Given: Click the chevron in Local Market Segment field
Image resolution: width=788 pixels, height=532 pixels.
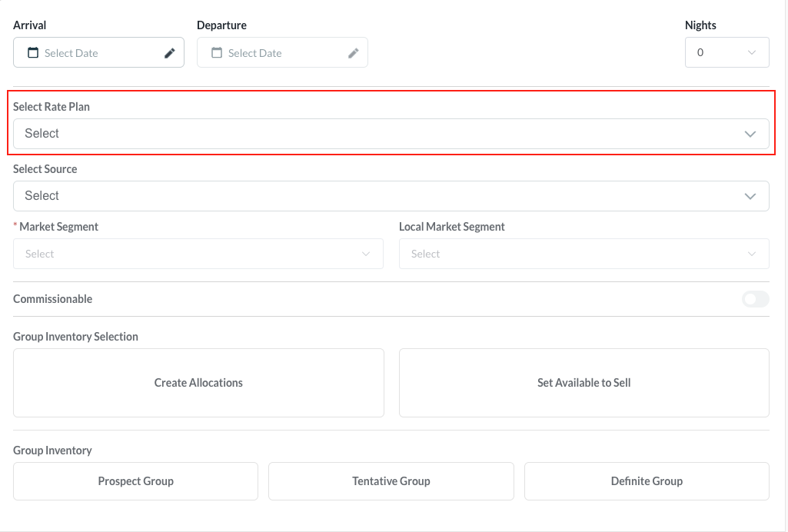Looking at the screenshot, I should (751, 254).
